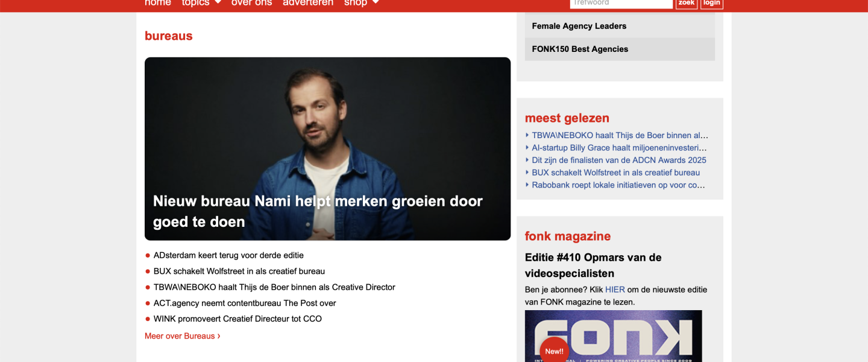Click the Trefwoord search field

point(621,4)
